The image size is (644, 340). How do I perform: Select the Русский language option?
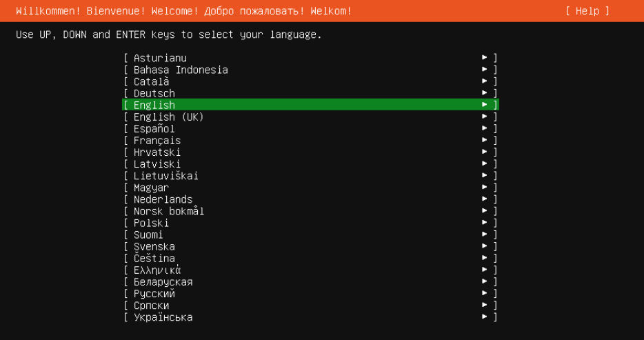(154, 294)
